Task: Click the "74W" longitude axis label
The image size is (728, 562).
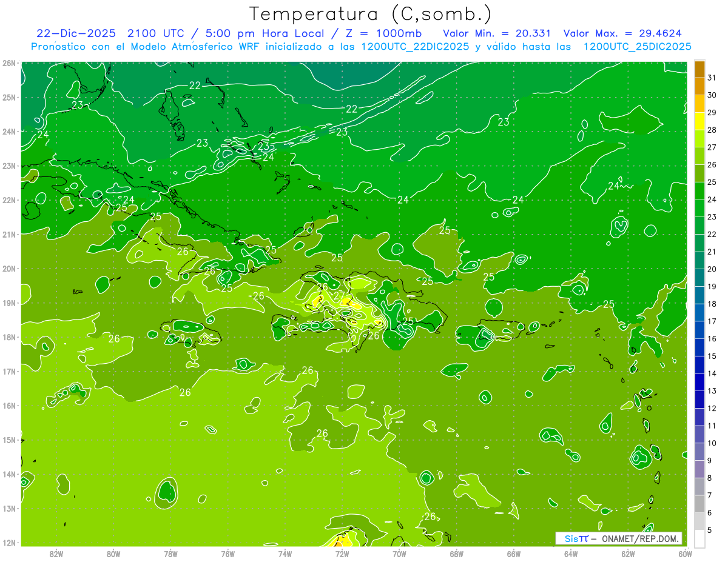Action: click(285, 554)
